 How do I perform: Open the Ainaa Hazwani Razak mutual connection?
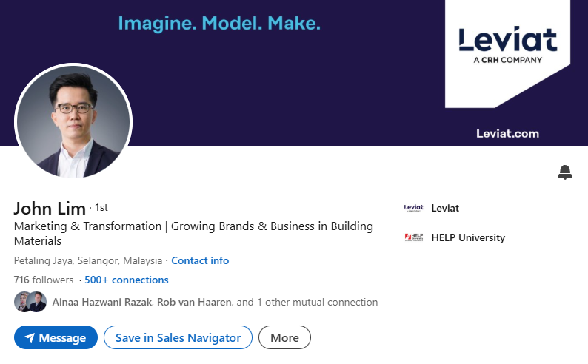point(102,302)
